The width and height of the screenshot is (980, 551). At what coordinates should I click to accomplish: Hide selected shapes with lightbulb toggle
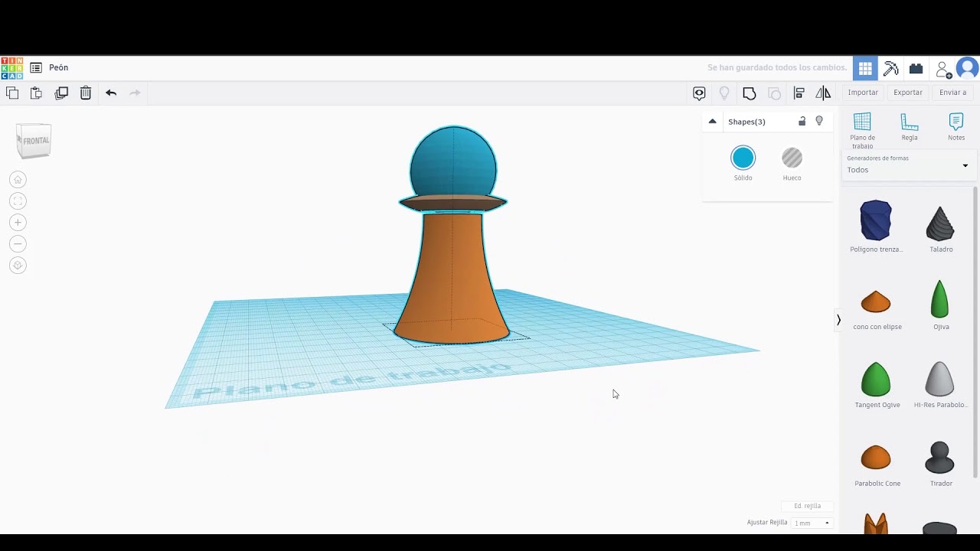[819, 121]
